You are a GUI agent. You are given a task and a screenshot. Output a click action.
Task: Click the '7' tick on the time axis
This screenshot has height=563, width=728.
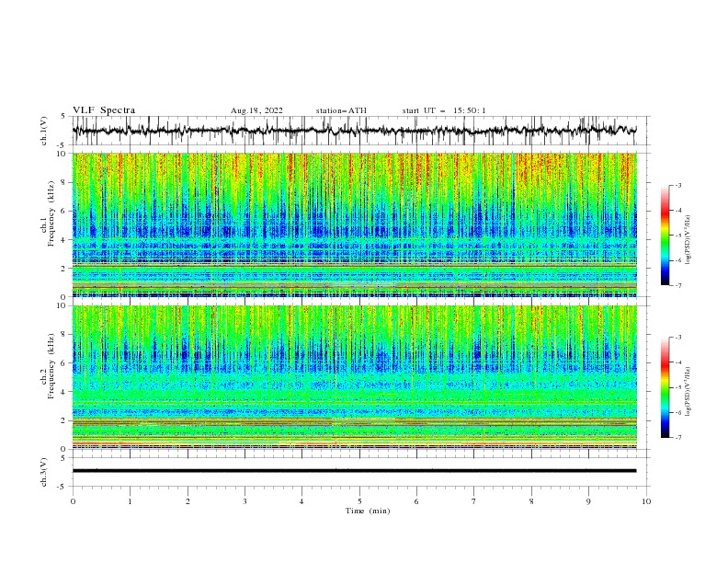click(x=474, y=501)
